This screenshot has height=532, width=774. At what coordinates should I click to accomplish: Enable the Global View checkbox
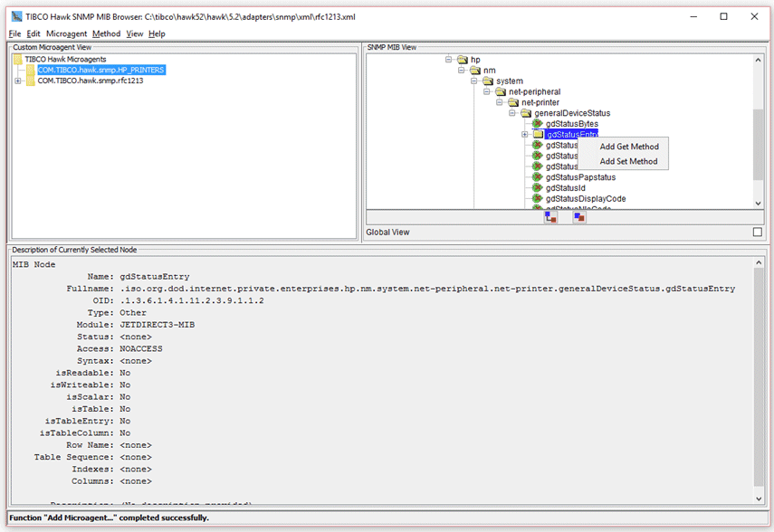757,233
